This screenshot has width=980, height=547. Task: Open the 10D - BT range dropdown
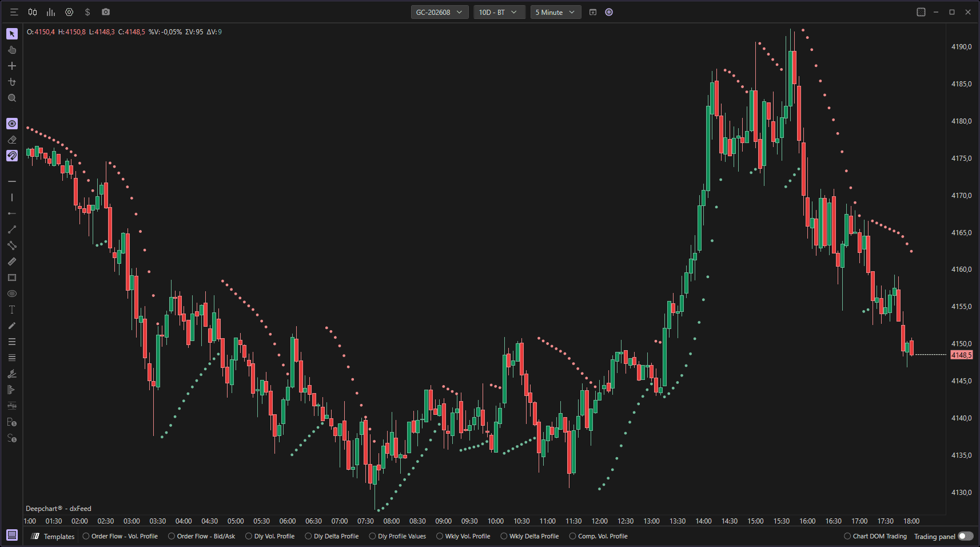pos(499,12)
